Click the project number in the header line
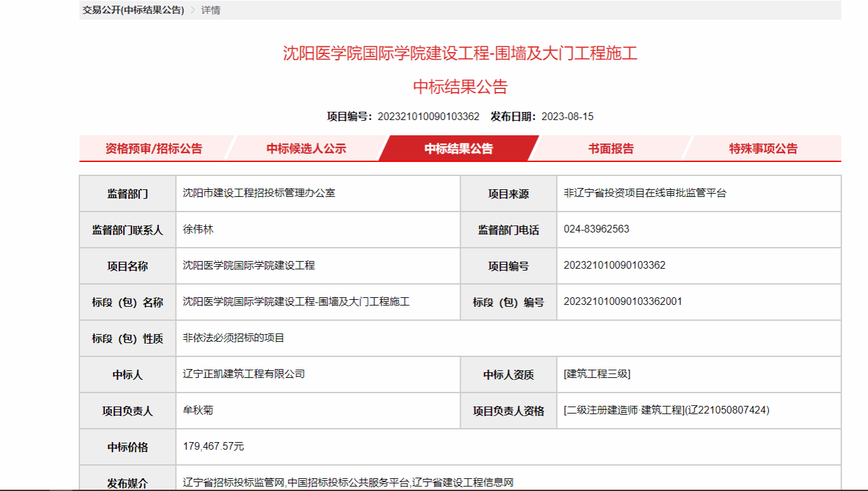 tap(428, 116)
